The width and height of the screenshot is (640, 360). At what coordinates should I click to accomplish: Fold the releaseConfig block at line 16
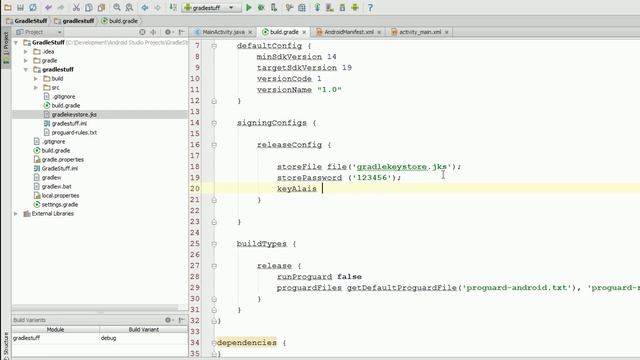point(214,145)
